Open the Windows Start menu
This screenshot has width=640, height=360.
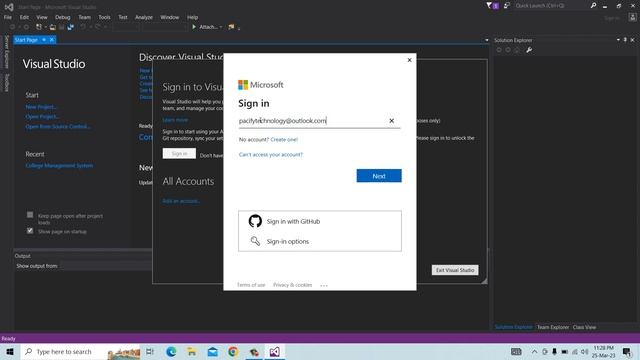10,352
